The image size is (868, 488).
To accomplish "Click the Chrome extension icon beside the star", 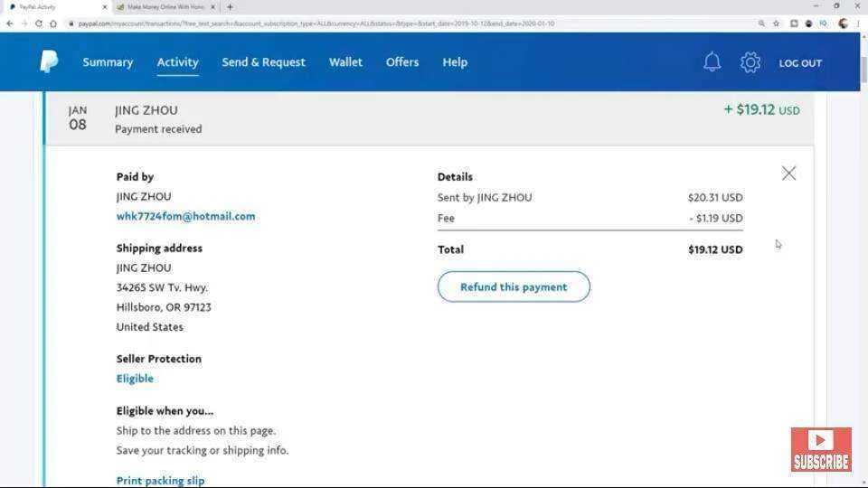I will tap(794, 23).
